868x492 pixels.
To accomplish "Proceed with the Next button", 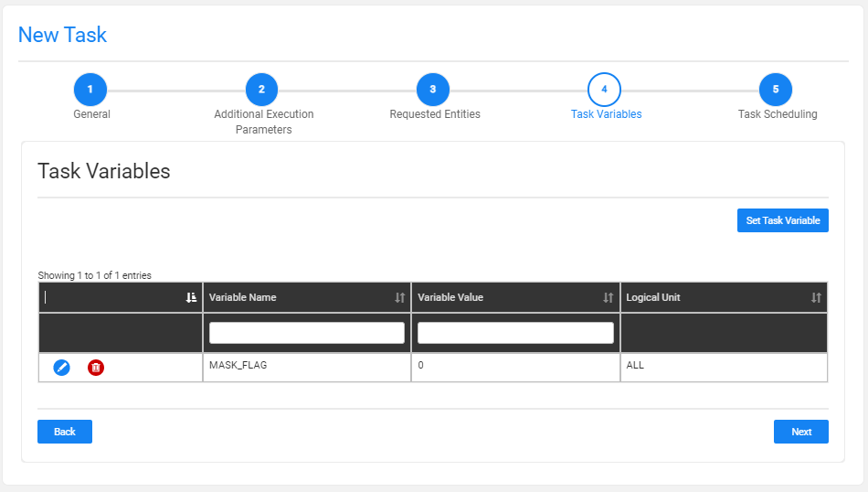I will click(801, 432).
